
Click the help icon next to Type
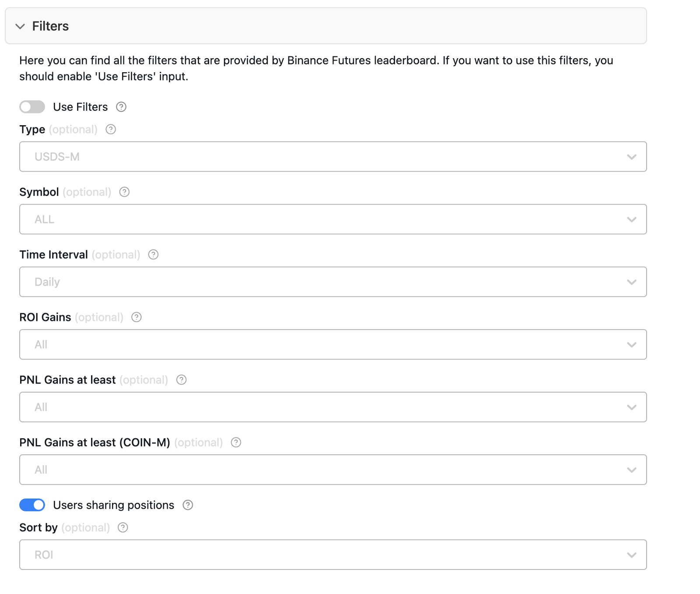click(x=111, y=130)
